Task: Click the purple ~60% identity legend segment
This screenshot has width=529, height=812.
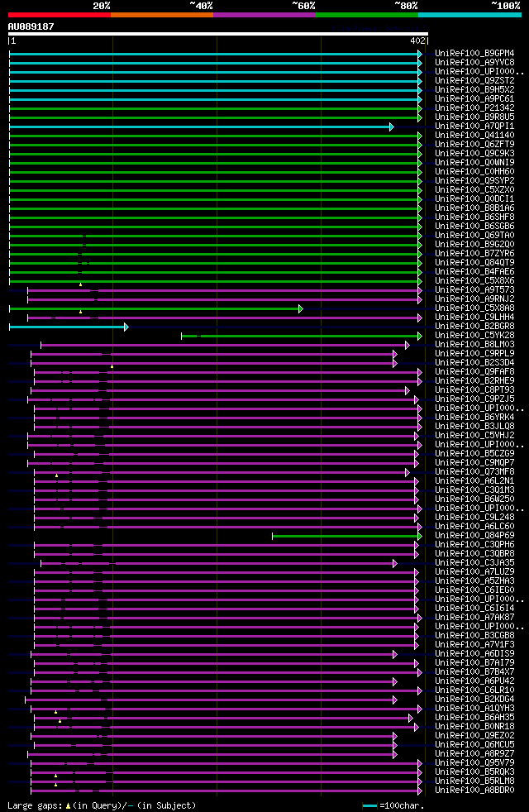Action: (x=264, y=15)
